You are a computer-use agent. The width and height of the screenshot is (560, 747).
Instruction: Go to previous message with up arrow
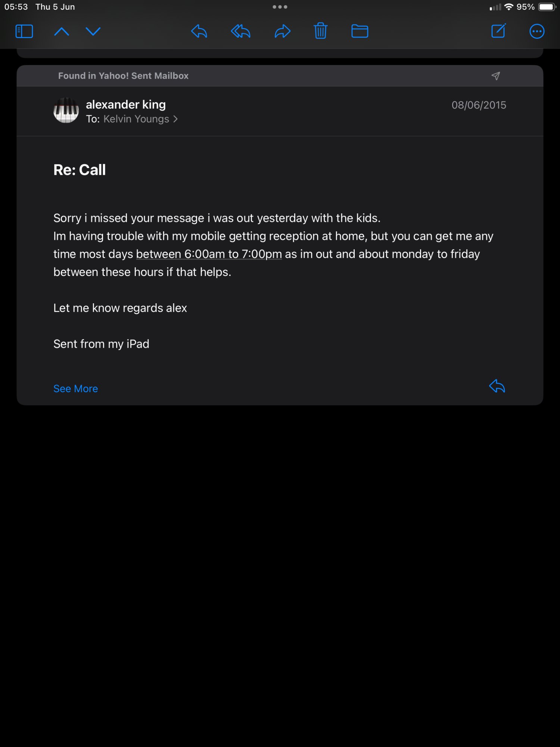pos(62,31)
